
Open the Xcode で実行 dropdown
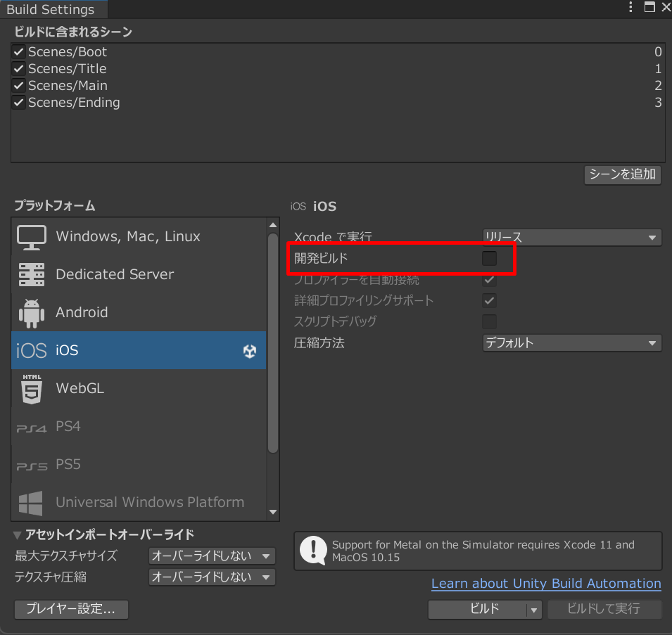click(x=571, y=238)
